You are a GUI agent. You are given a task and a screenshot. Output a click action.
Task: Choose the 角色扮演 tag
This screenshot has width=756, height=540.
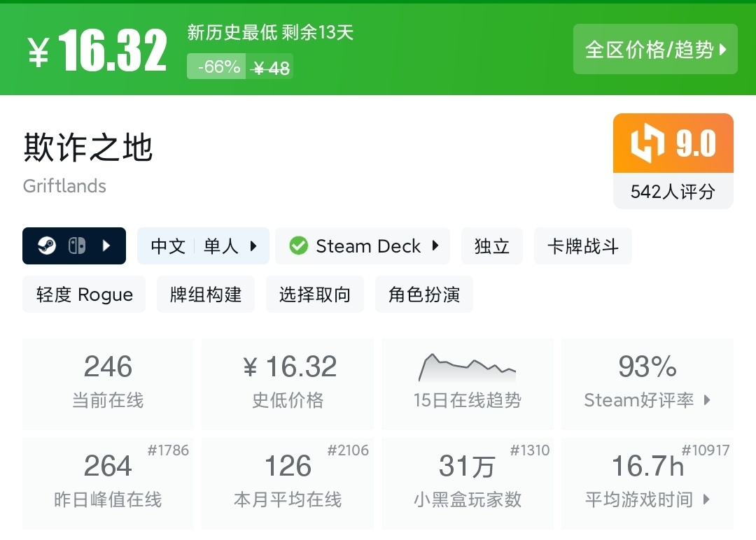(424, 294)
